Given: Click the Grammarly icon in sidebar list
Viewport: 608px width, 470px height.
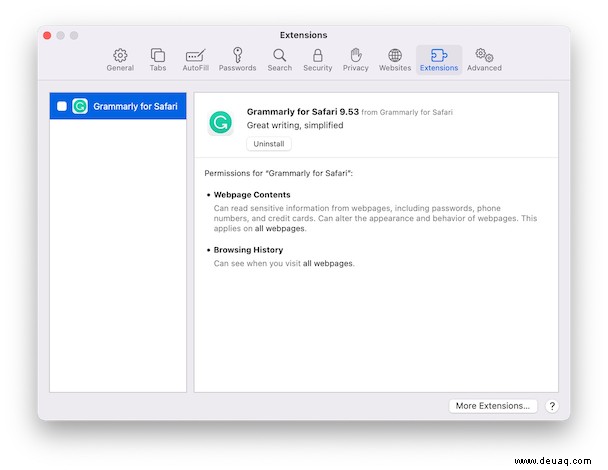Looking at the screenshot, I should [x=80, y=106].
